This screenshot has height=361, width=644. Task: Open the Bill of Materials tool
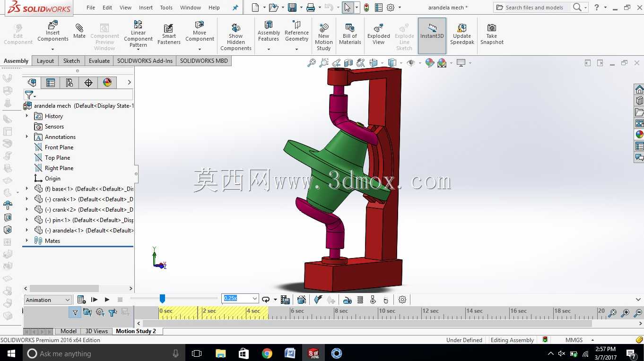coord(350,34)
